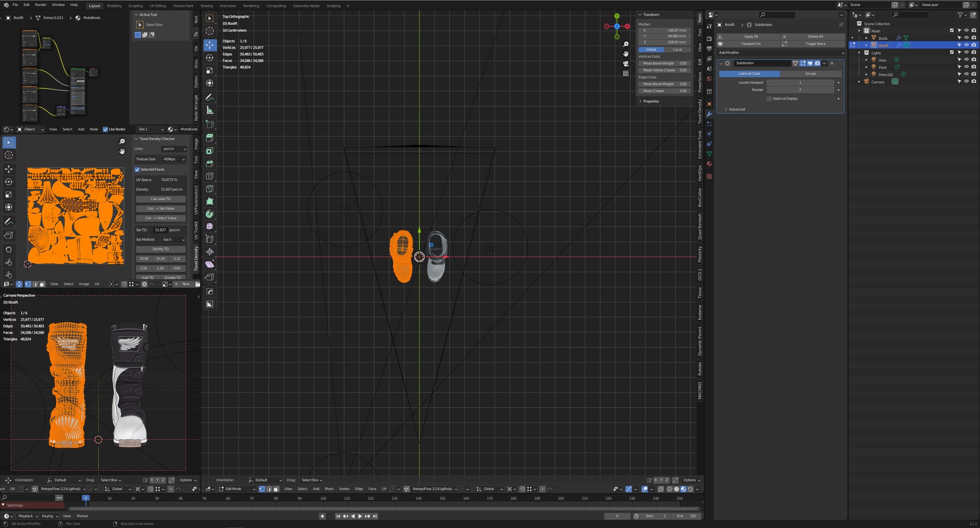Screen dimensions: 980x528
Task: Choose the Spin tool
Action: pos(210,214)
